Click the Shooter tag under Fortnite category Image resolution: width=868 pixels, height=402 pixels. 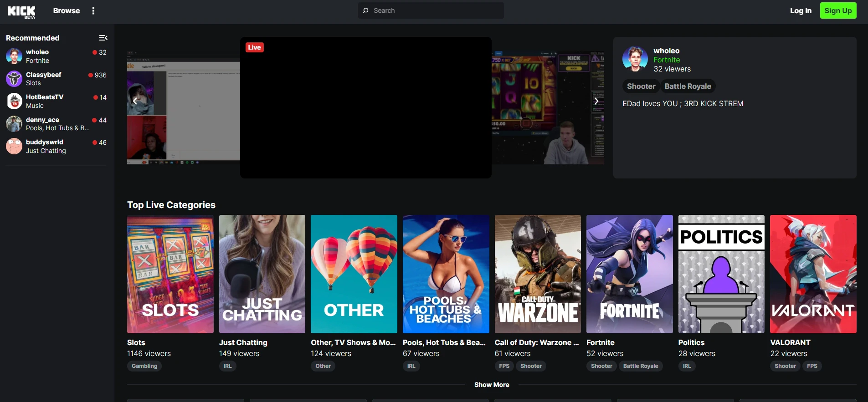point(601,366)
